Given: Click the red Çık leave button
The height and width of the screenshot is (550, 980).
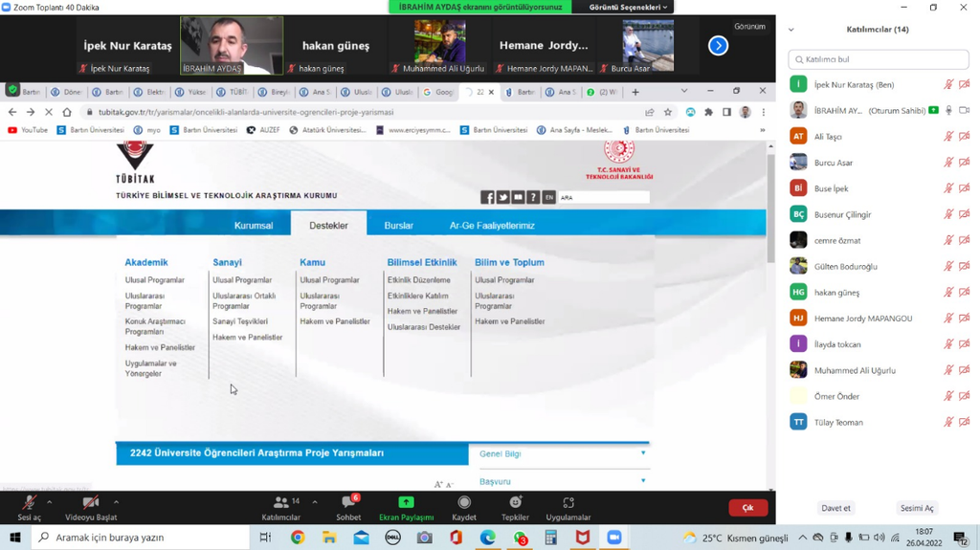Looking at the screenshot, I should pyautogui.click(x=747, y=508).
